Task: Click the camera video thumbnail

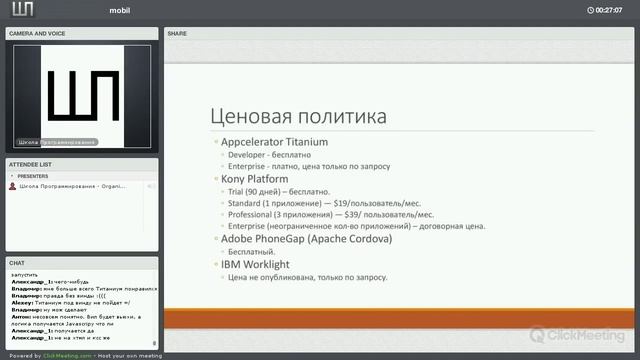Action: [x=82, y=96]
